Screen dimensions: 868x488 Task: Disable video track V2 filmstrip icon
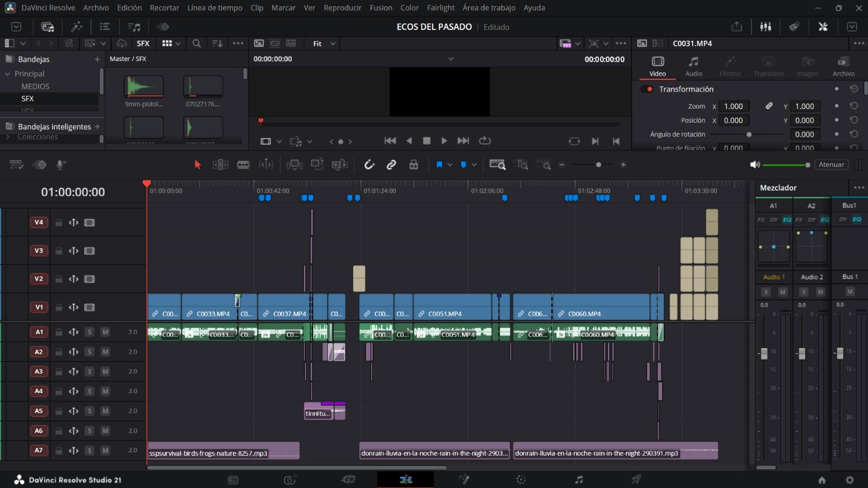click(x=89, y=279)
